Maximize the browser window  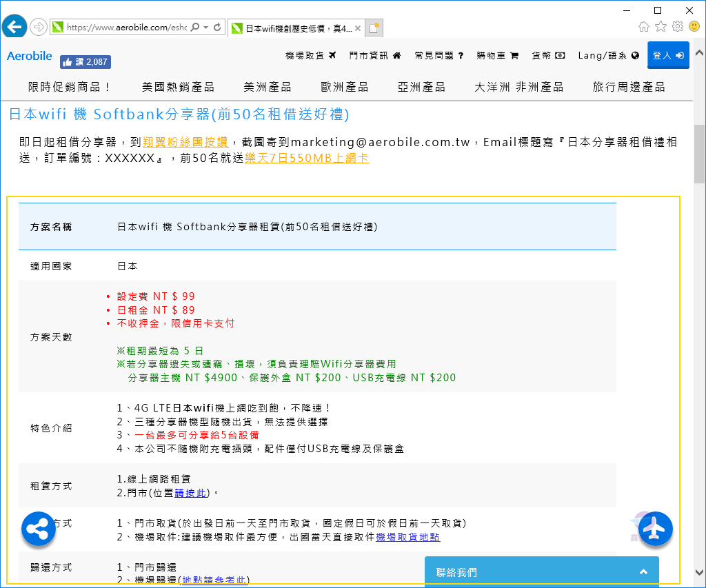[658, 10]
